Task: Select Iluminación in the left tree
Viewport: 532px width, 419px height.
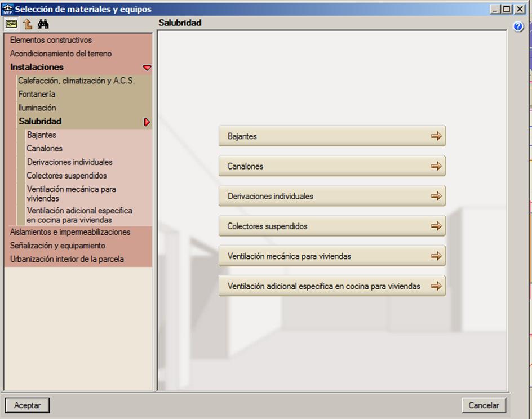Action: click(37, 108)
